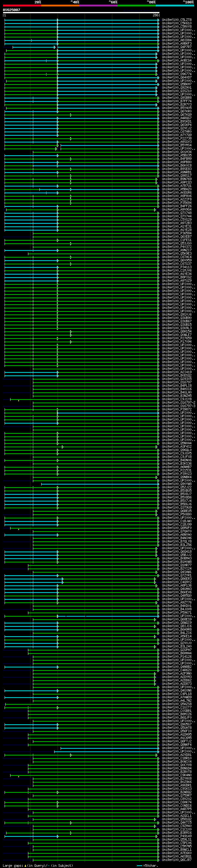This screenshot has height=868, width=197.
Task: Open the UniRef100_P49149 entry
Action: point(177,836)
